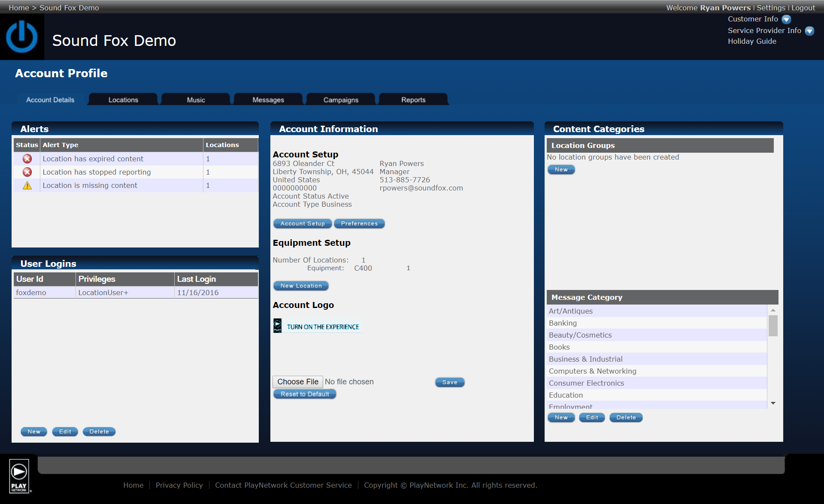Click the message category scrollbar up arrow

[773, 310]
